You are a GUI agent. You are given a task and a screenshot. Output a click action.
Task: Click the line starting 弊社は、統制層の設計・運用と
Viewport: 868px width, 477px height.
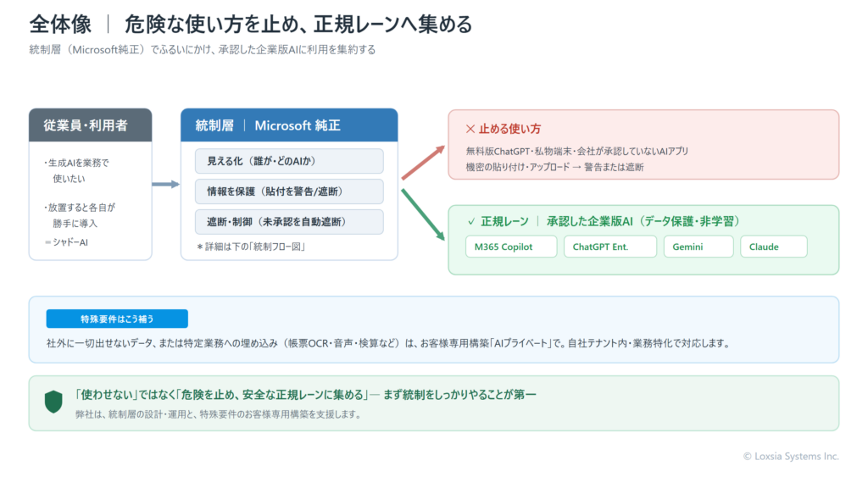(218, 414)
